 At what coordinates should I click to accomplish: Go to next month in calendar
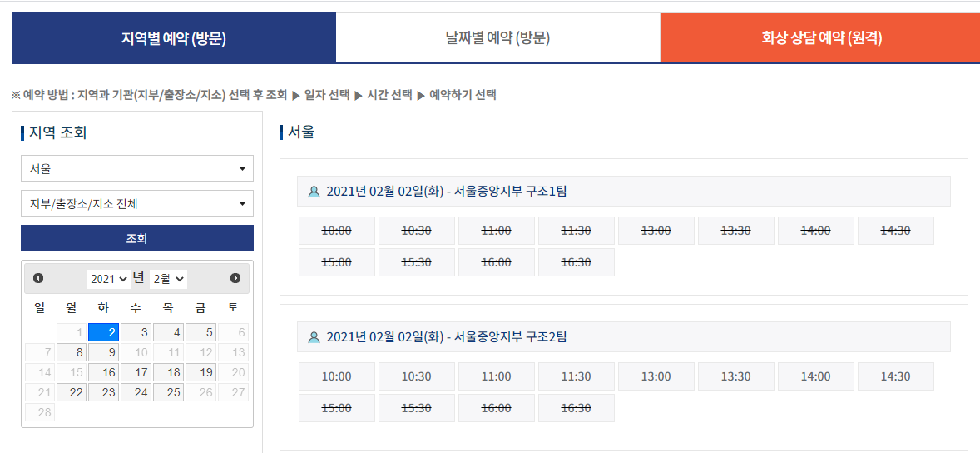(235, 278)
